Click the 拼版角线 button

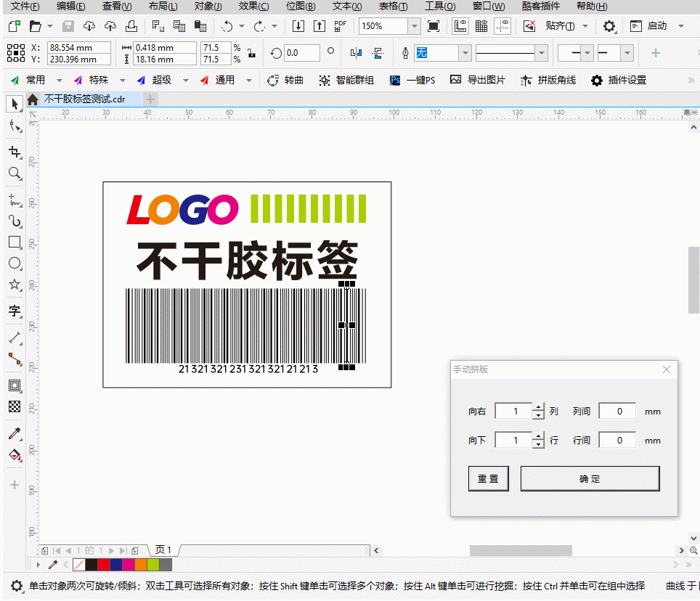[x=548, y=81]
